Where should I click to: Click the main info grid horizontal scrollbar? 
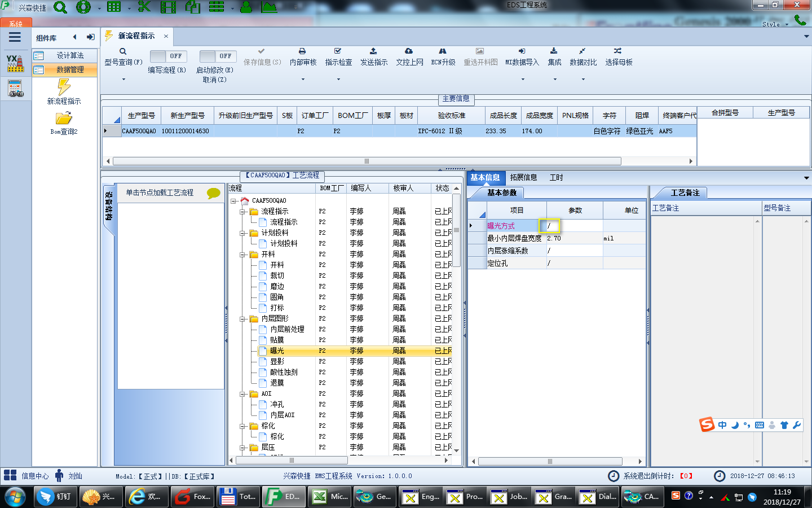[x=367, y=161]
